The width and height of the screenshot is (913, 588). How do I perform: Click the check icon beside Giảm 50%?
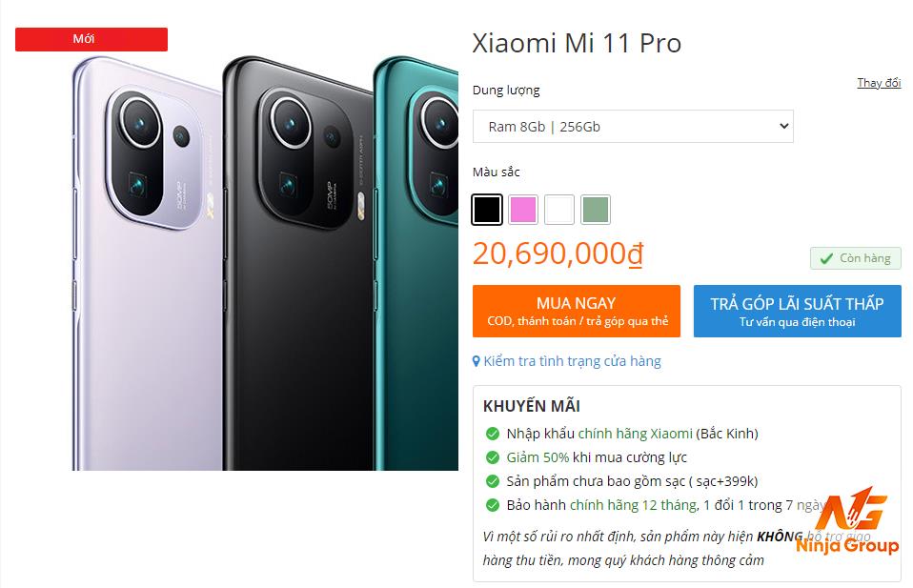pyautogui.click(x=493, y=457)
